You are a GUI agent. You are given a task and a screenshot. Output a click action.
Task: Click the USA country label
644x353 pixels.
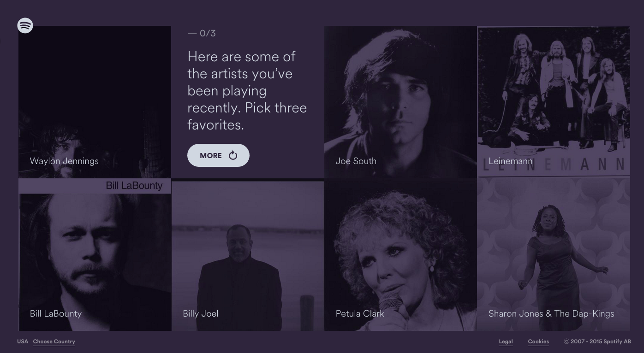[x=23, y=341]
